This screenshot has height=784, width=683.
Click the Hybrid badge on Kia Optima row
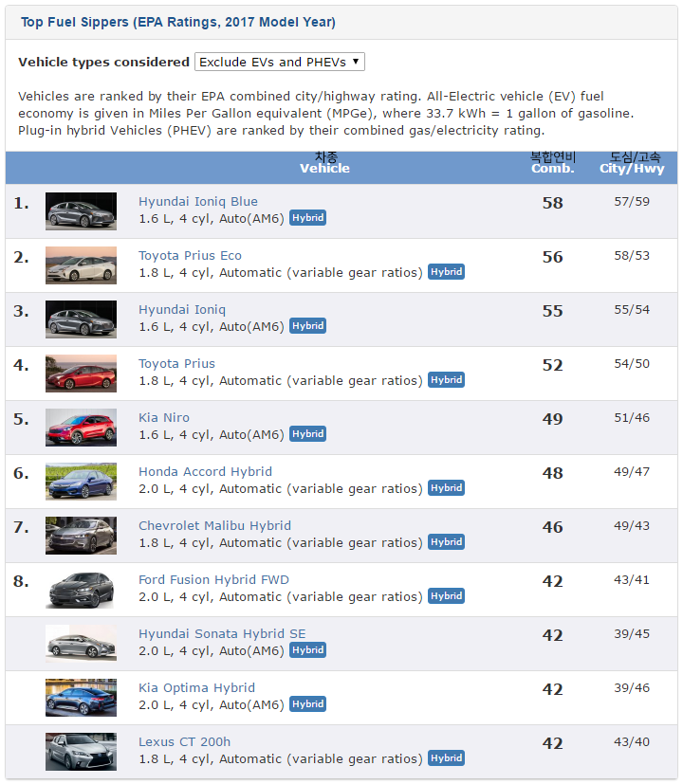click(x=307, y=704)
